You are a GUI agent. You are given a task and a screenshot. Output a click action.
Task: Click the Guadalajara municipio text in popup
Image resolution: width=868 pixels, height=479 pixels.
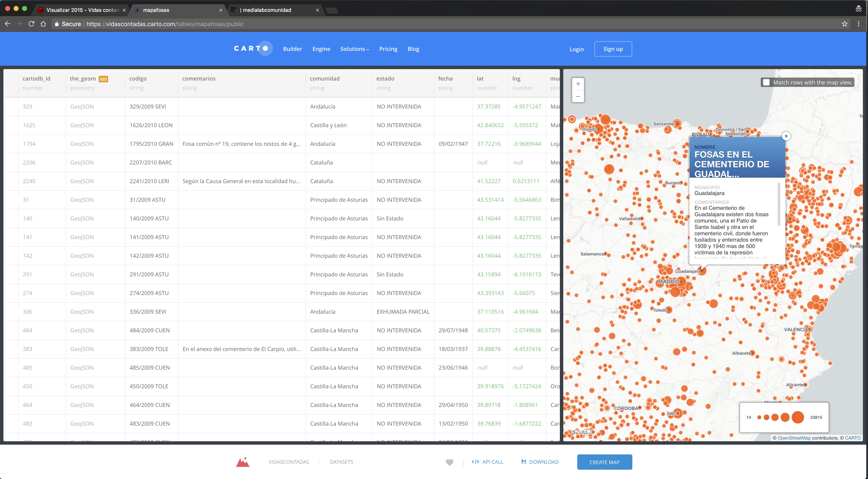coord(709,193)
